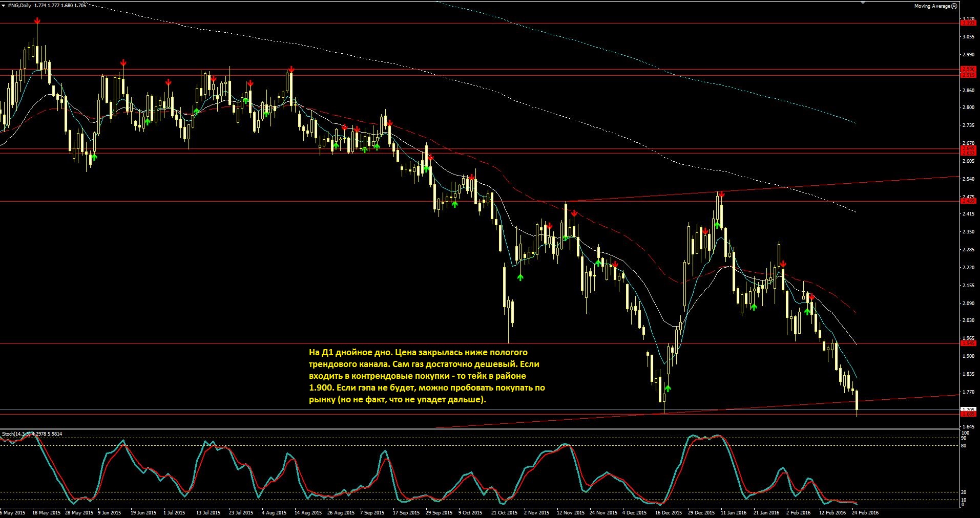The height and width of the screenshot is (518, 980).
Task: Click the red 1.689 price tag
Action: [x=968, y=414]
